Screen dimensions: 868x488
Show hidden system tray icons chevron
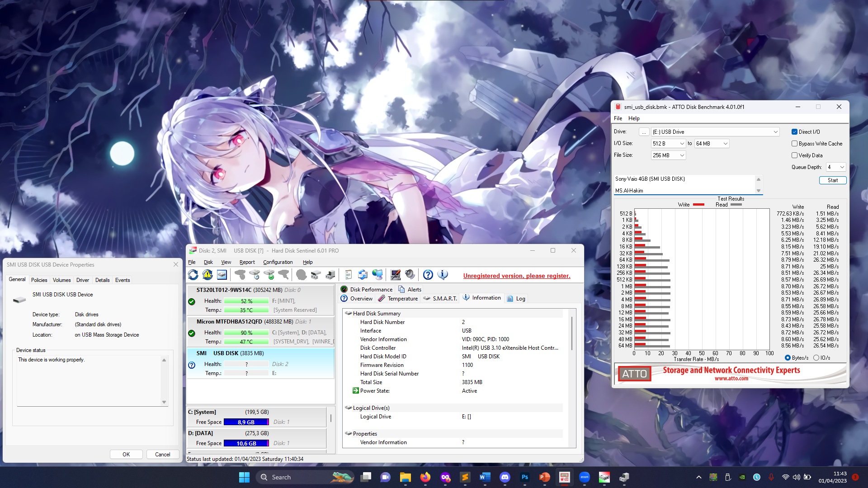[699, 477]
